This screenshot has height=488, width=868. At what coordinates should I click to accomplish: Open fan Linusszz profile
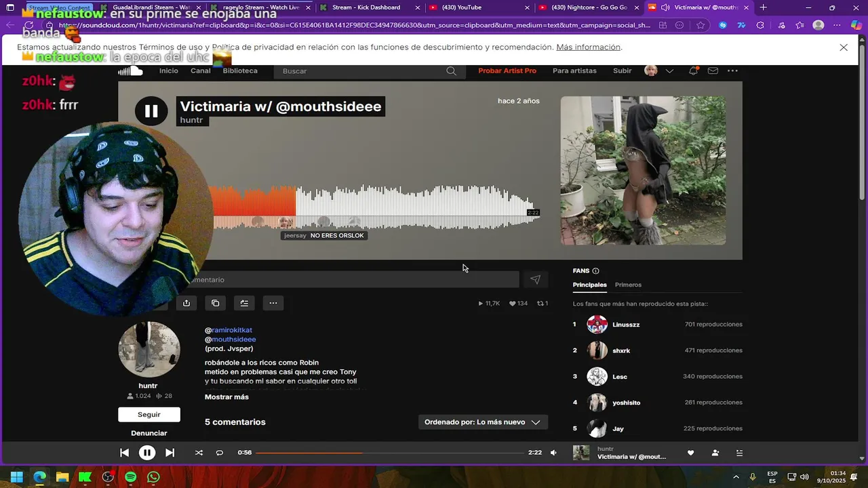tap(626, 325)
